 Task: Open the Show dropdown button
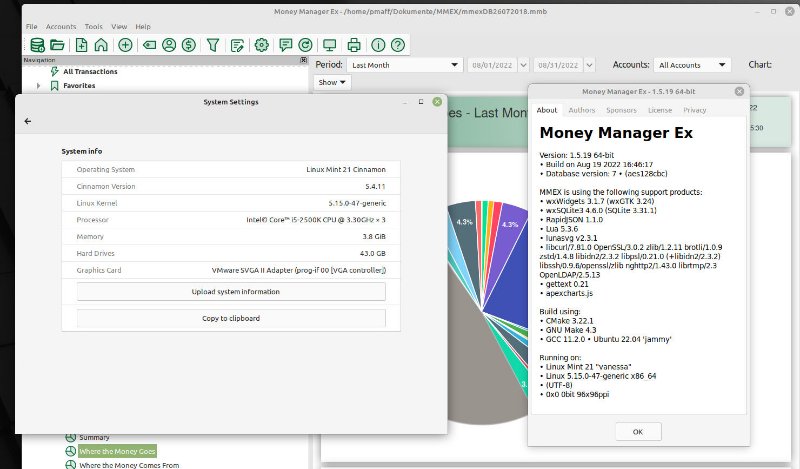pos(332,82)
